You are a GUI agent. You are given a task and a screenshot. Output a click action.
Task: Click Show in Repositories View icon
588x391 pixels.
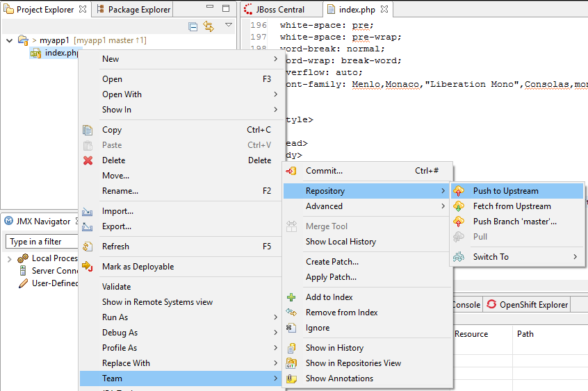point(291,363)
